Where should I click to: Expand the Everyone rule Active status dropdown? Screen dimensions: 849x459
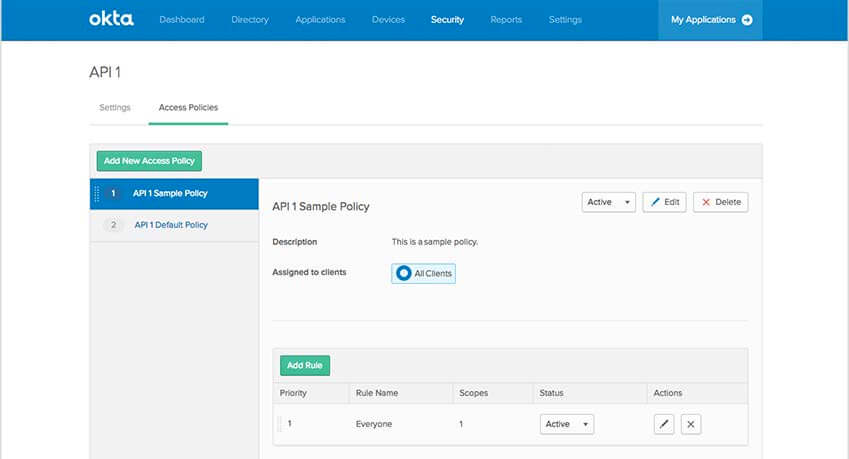pos(566,424)
